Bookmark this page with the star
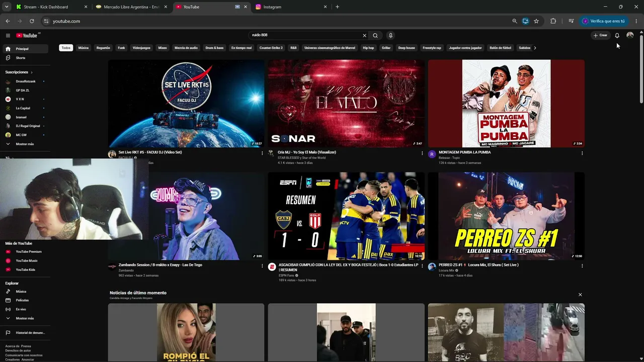Screen dimensions: 644x362 [536, 21]
